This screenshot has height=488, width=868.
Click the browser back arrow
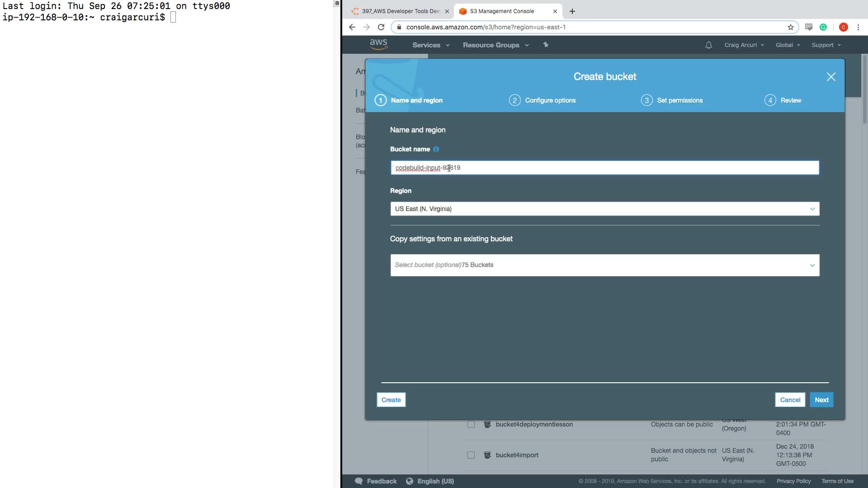point(352,27)
